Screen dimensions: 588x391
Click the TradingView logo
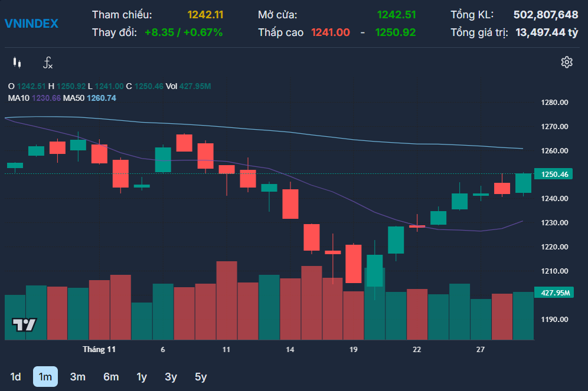pyautogui.click(x=24, y=324)
